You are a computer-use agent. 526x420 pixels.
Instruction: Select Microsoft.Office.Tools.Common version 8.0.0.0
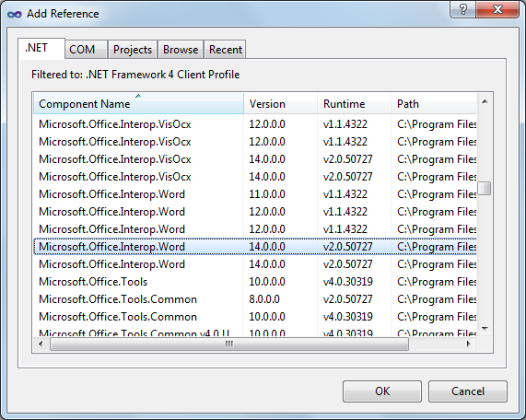tap(255, 299)
